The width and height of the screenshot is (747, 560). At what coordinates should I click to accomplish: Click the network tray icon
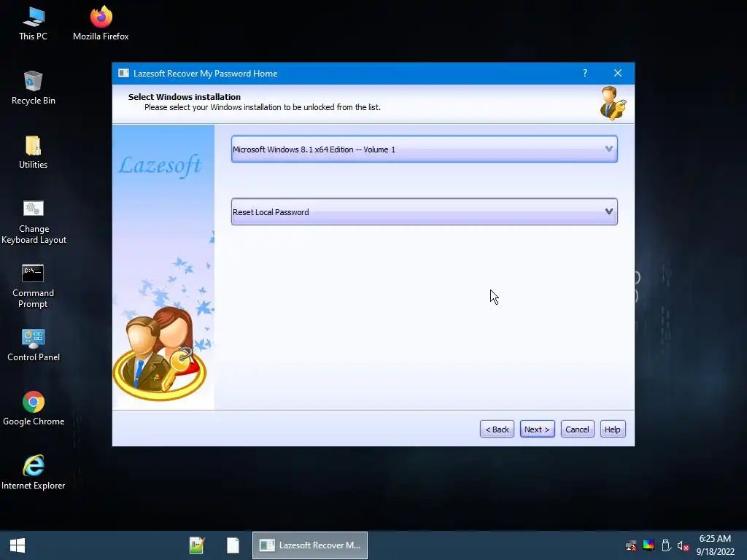pyautogui.click(x=631, y=545)
